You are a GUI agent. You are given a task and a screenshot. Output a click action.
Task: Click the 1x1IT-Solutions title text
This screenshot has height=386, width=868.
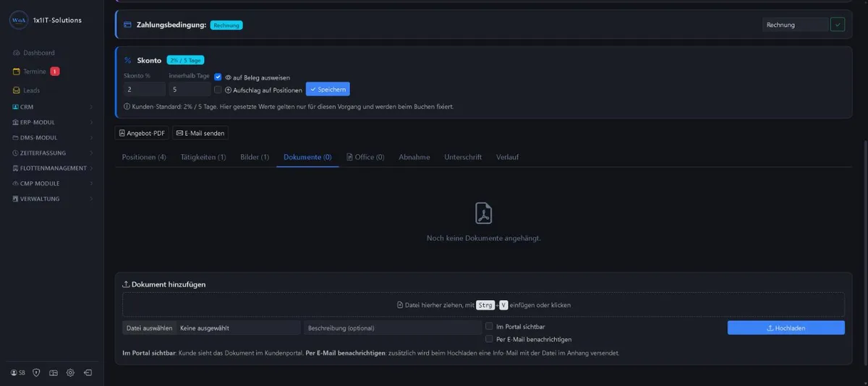(58, 20)
